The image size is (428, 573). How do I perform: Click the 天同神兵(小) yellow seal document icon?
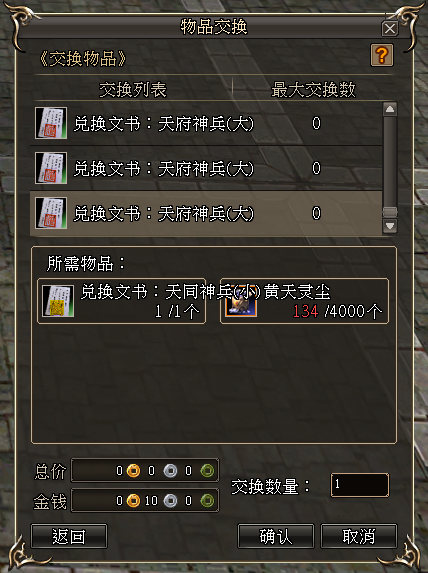pos(58,301)
